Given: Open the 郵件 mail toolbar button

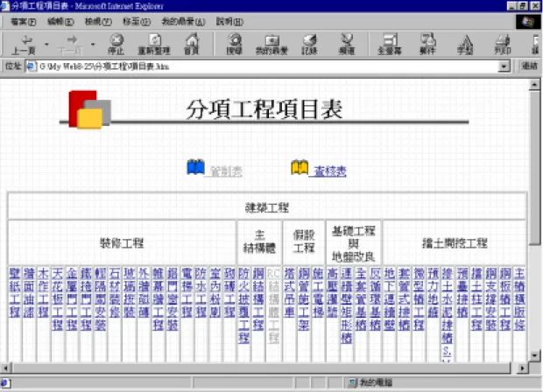Looking at the screenshot, I should (427, 45).
